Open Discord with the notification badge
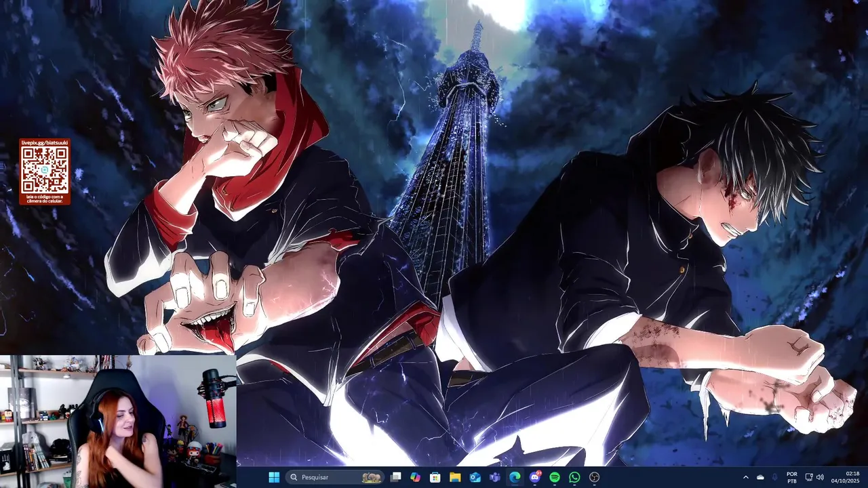Viewport: 868px width, 488px height. coord(535,477)
